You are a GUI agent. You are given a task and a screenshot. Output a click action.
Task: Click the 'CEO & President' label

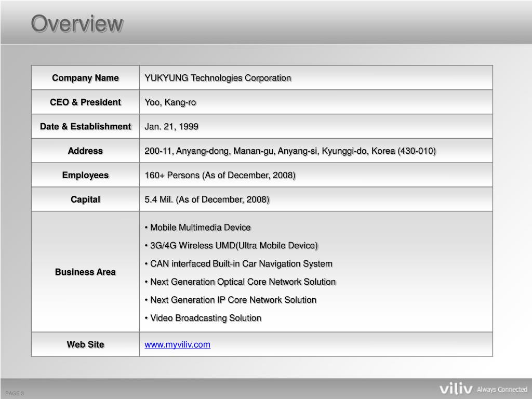click(x=86, y=102)
